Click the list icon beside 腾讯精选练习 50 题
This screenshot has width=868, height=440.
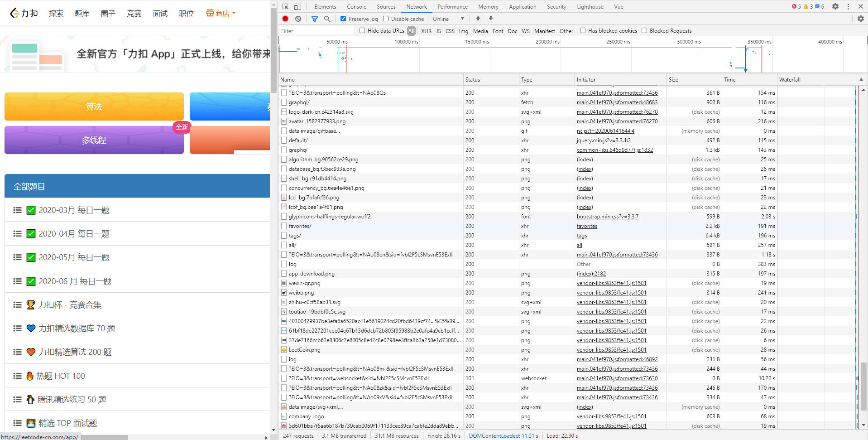(x=18, y=399)
